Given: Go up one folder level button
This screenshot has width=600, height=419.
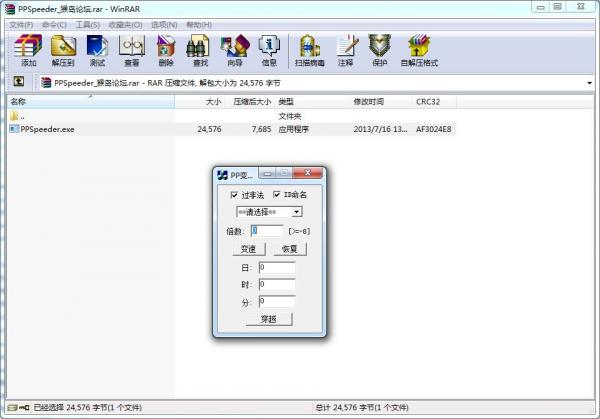Looking at the screenshot, I should coord(19,82).
